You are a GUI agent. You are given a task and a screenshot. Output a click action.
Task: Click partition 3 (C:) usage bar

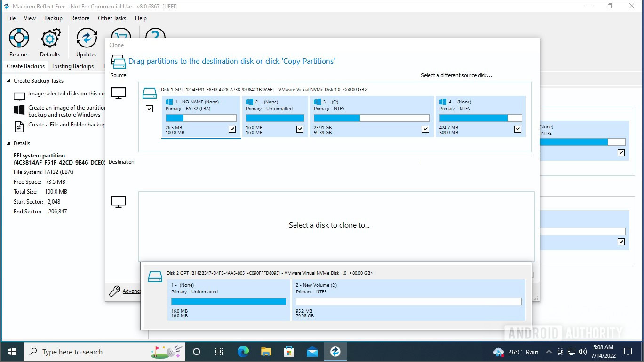click(372, 118)
